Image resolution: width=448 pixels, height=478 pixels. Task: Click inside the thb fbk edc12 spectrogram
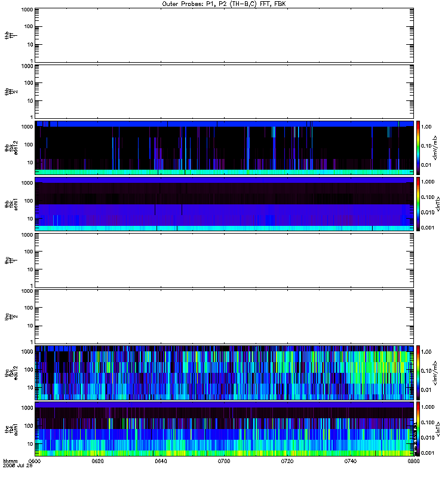[x=224, y=148]
